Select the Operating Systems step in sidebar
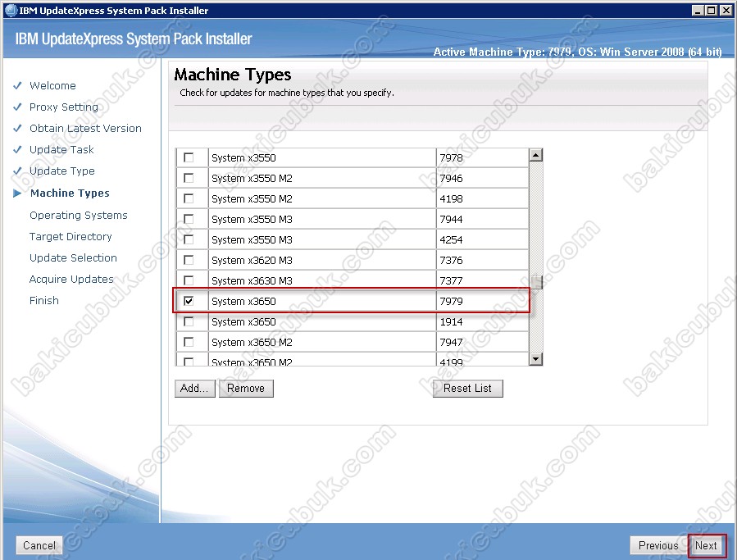The image size is (737, 560). [x=78, y=216]
